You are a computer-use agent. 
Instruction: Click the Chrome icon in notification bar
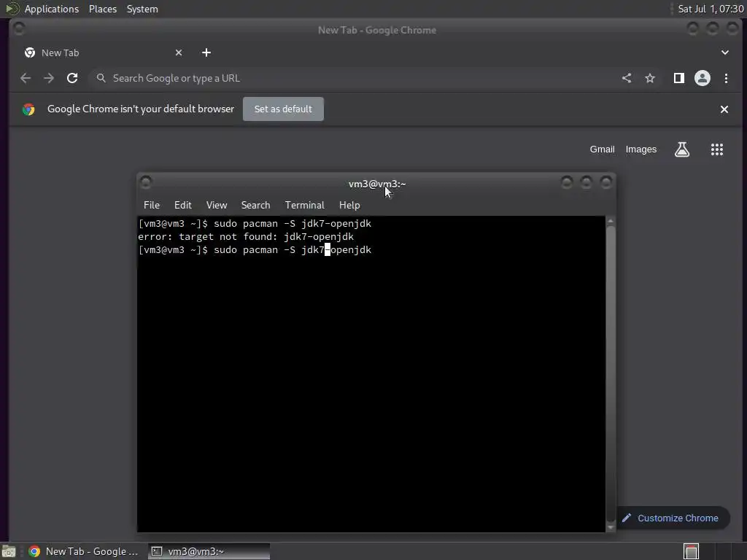pos(28,109)
